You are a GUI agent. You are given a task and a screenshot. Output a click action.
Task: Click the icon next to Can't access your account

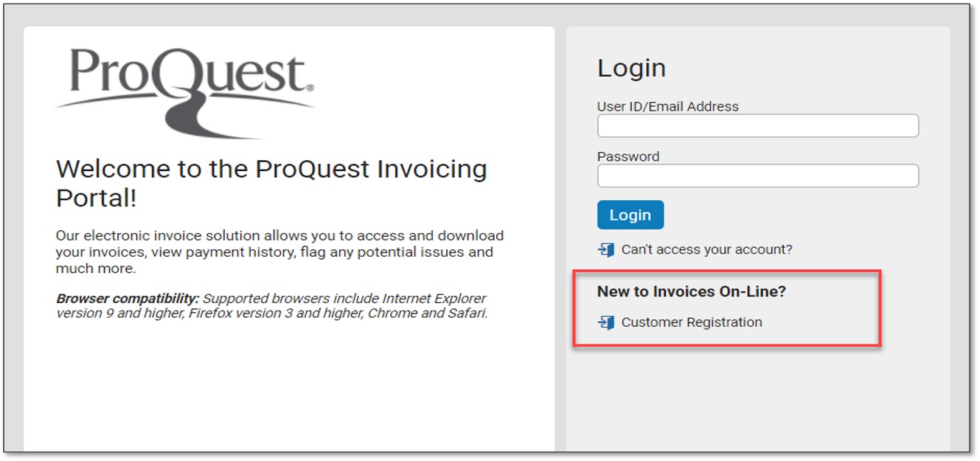pyautogui.click(x=607, y=249)
